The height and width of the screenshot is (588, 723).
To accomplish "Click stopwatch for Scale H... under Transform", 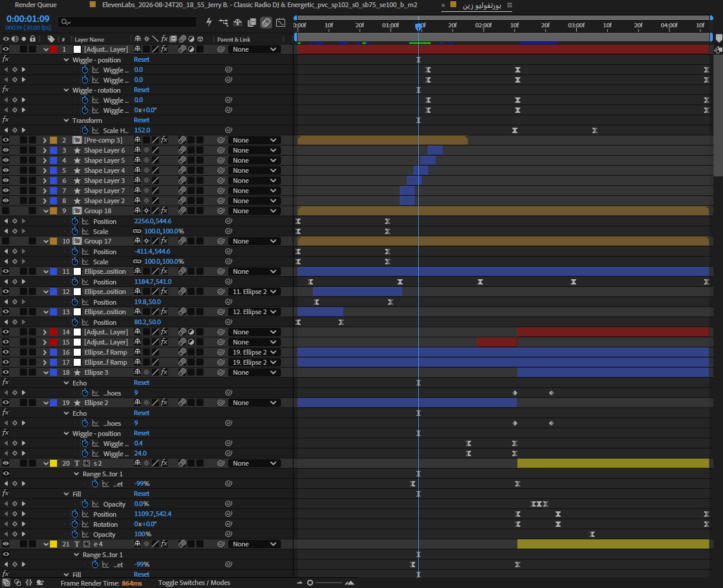I will coord(84,130).
